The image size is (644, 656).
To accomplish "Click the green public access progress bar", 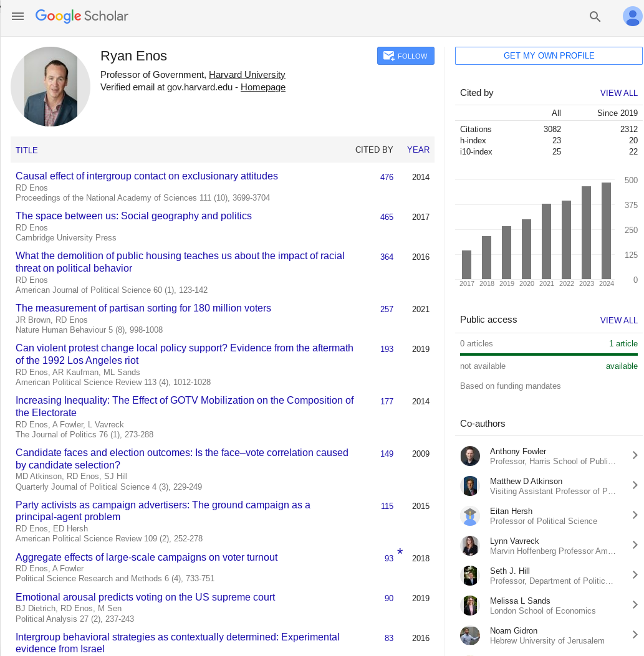I will click(549, 354).
